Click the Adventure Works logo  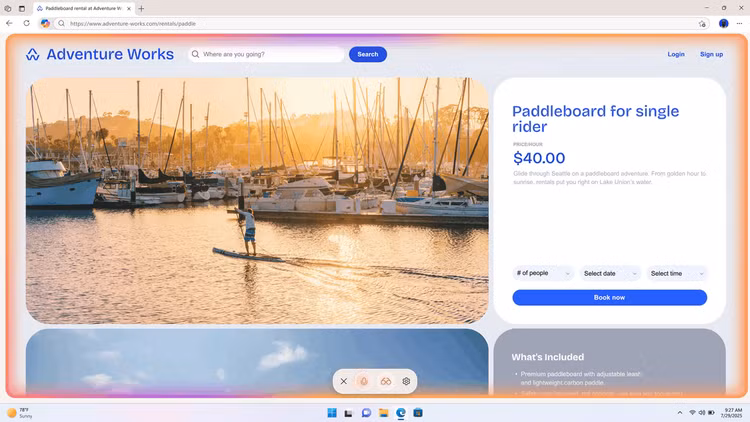point(99,55)
